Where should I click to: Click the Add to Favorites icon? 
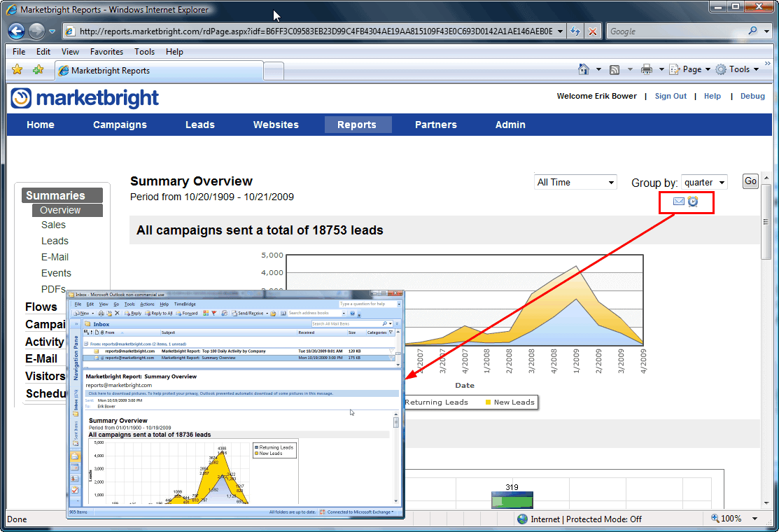(38, 69)
